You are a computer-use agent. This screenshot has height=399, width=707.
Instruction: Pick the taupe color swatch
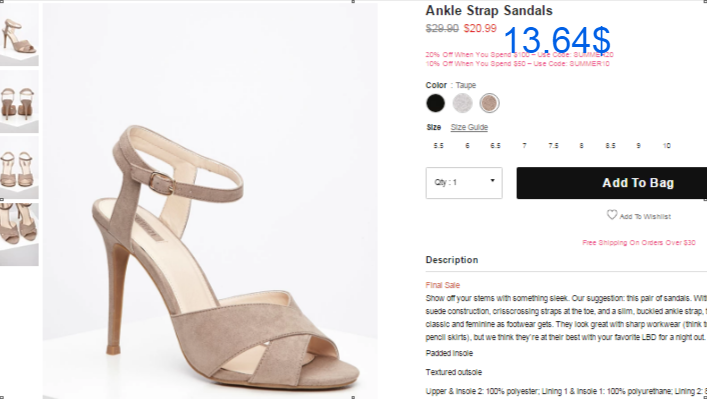coord(489,103)
